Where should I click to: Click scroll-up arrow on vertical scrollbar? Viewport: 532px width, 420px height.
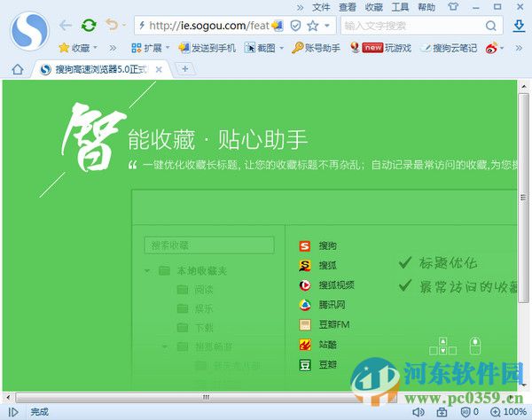point(524,87)
